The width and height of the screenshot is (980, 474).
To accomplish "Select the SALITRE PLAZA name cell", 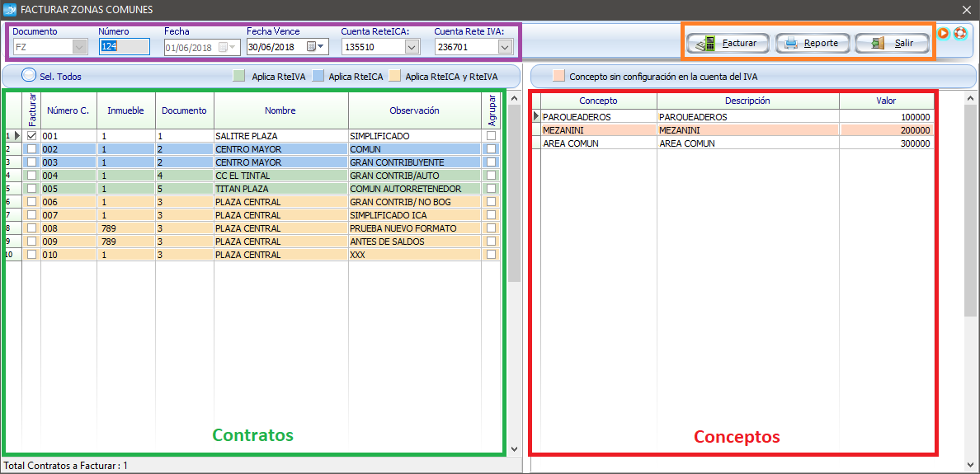I will (x=281, y=135).
